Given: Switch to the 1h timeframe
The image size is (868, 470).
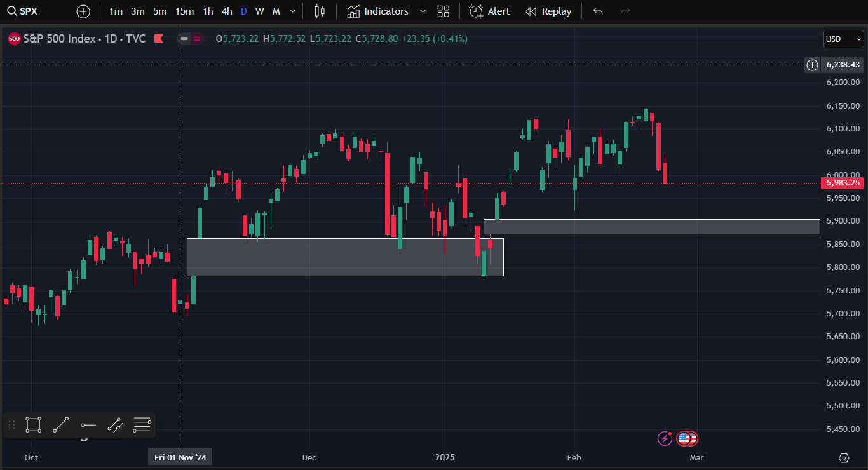Looking at the screenshot, I should (208, 11).
